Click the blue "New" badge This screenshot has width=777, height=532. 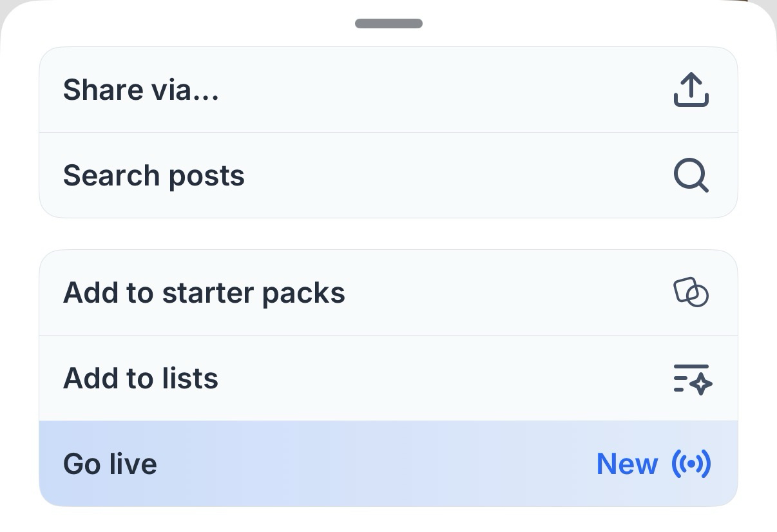[627, 464]
